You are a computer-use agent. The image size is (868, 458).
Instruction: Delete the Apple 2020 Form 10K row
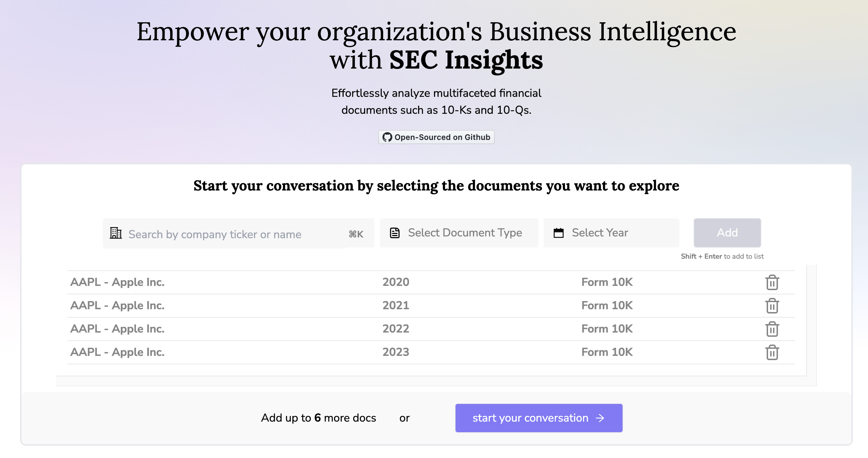[x=772, y=282]
